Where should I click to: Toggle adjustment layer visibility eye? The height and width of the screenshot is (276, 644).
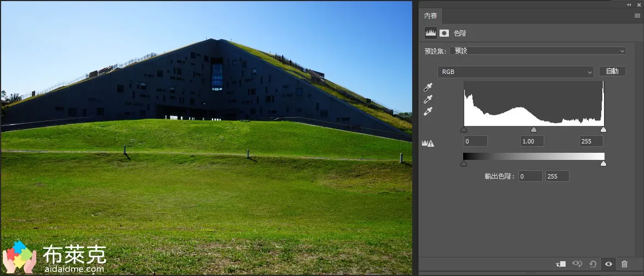608,264
